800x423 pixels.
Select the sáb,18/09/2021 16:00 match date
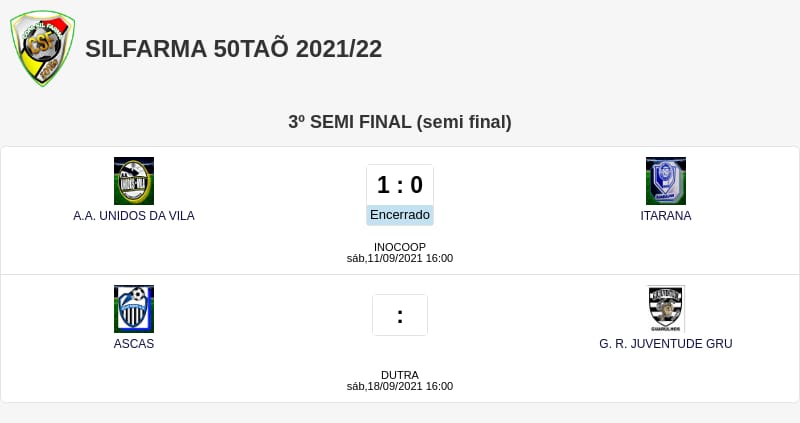[400, 386]
